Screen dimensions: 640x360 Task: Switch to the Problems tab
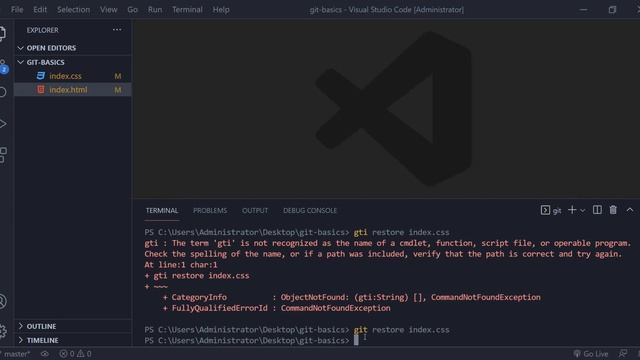[210, 211]
